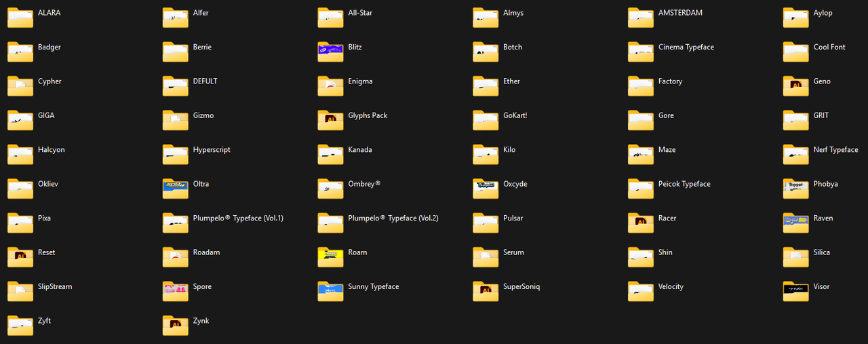This screenshot has width=868, height=344.
Task: Click the "Halcyon" folder name
Action: coord(52,150)
